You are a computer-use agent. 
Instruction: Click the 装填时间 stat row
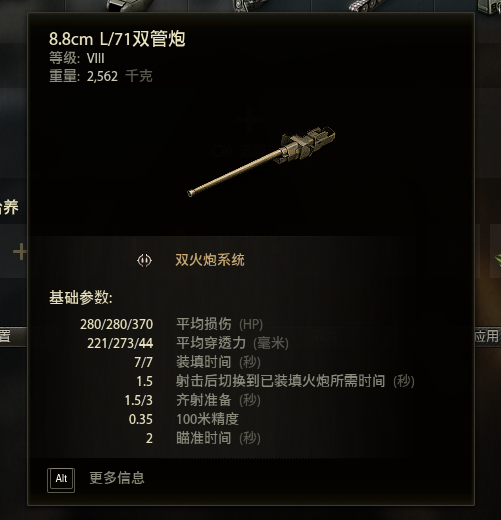pos(197,362)
